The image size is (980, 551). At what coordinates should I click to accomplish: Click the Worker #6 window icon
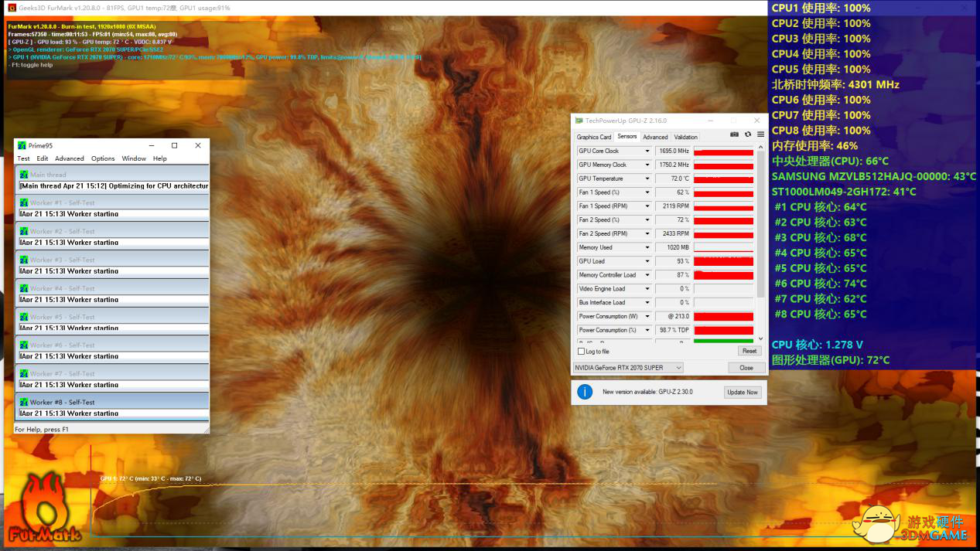click(x=24, y=345)
